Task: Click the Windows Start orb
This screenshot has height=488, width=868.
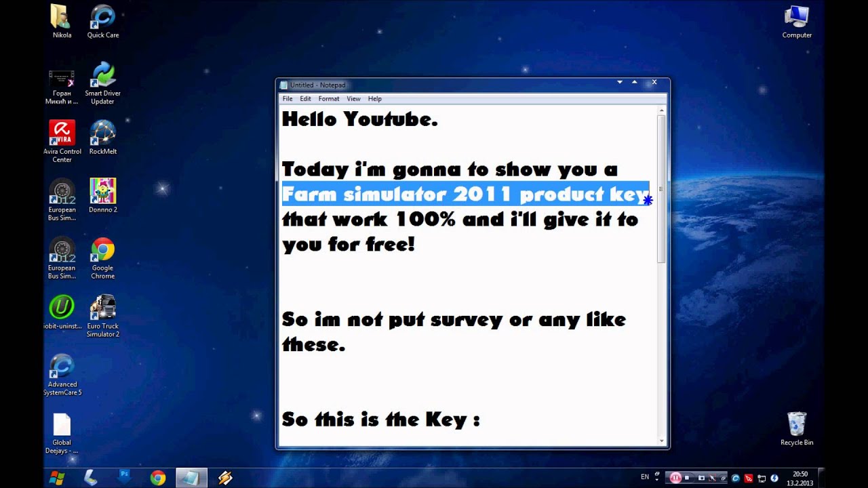Action: coord(56,478)
